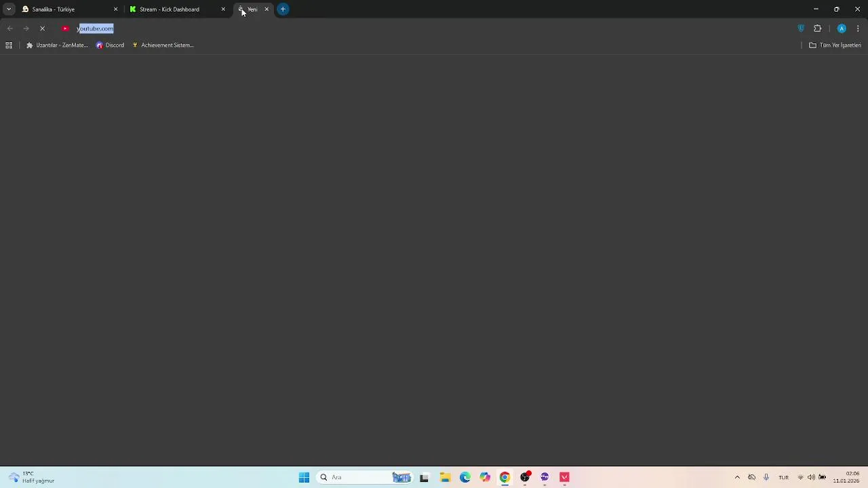Viewport: 868px width, 488px height.
Task: Open the Chrome three-dot menu
Action: (858, 28)
